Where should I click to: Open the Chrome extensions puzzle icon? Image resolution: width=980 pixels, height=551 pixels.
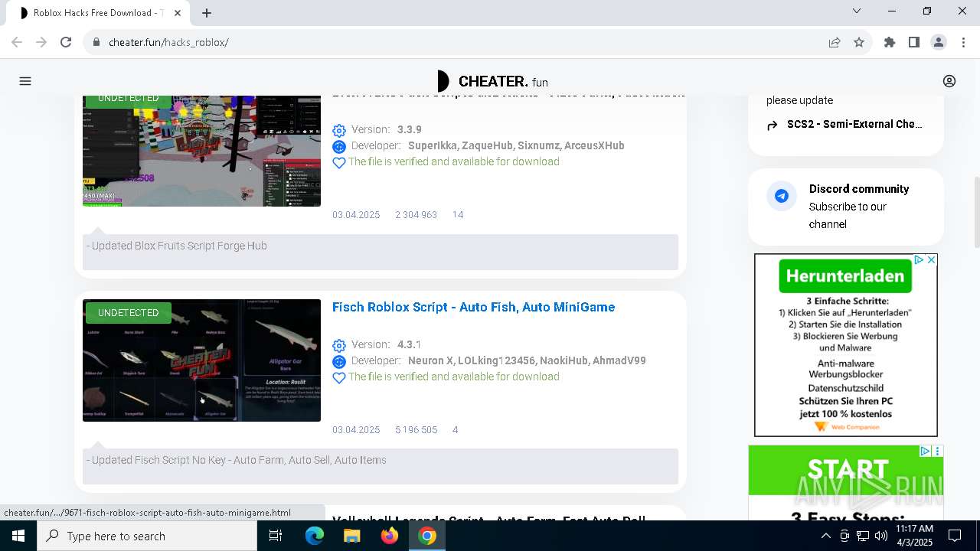point(890,42)
